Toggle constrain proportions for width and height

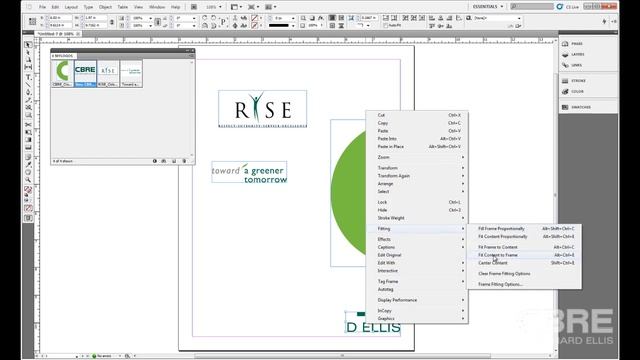pyautogui.click(x=112, y=22)
